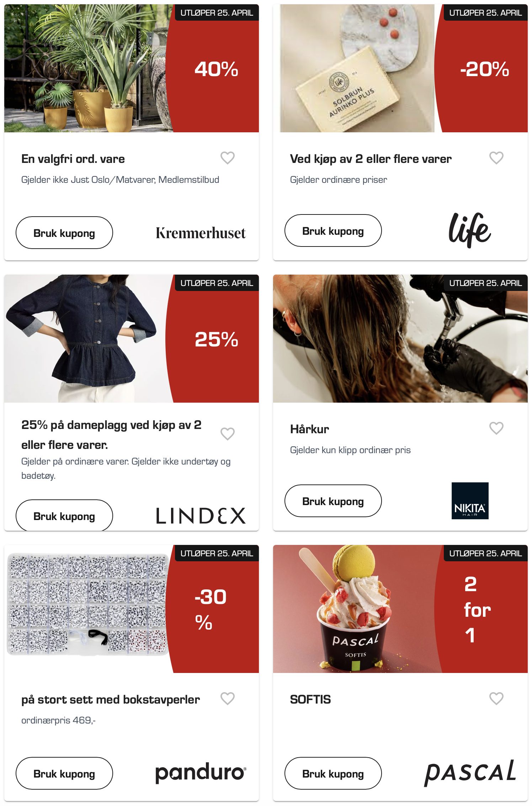This screenshot has height=806, width=532.
Task: Save Hårkur offer with heart icon
Action: [496, 428]
